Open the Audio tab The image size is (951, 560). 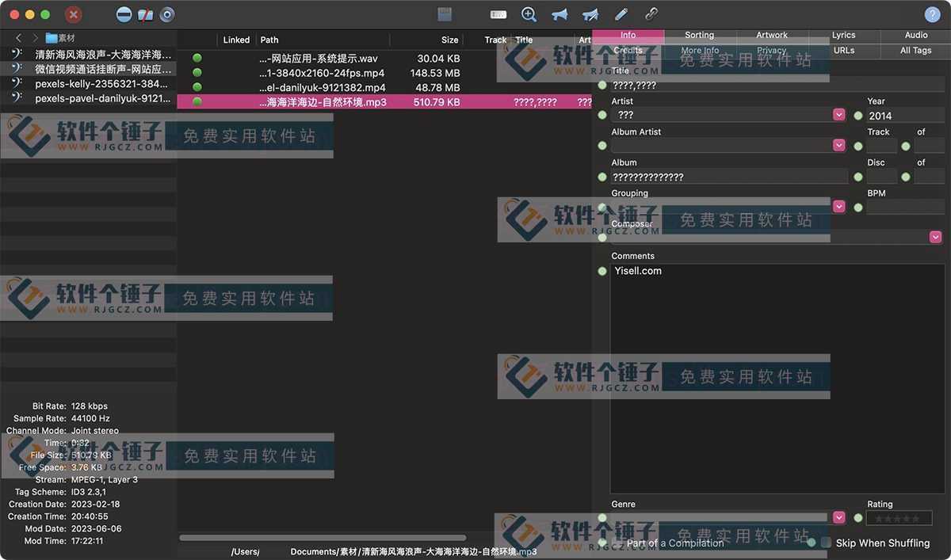pos(916,35)
